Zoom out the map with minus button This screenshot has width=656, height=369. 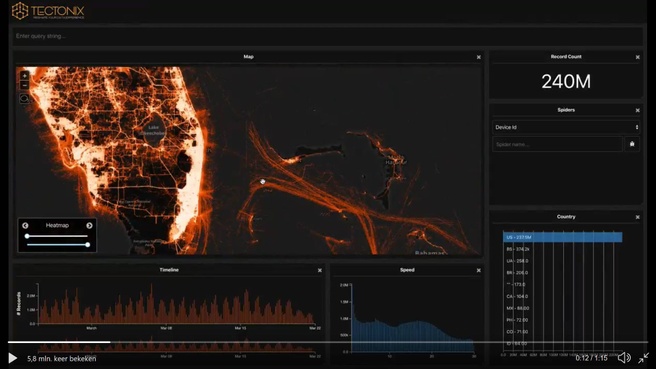[x=24, y=85]
